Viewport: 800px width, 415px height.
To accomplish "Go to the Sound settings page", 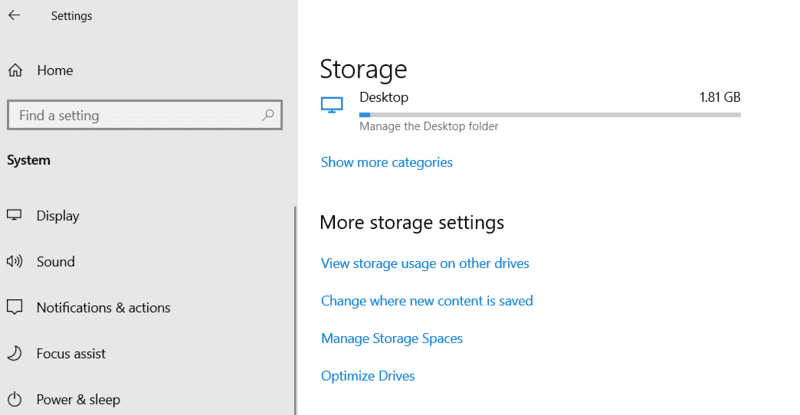I will pyautogui.click(x=56, y=262).
